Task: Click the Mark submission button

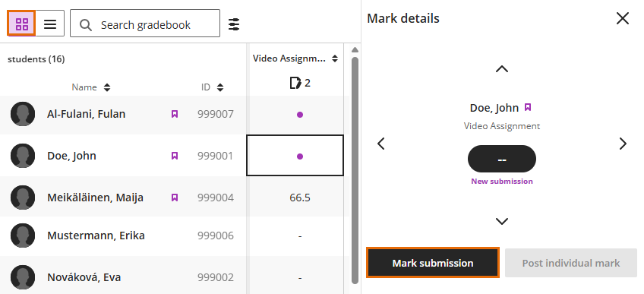Action: tap(432, 263)
